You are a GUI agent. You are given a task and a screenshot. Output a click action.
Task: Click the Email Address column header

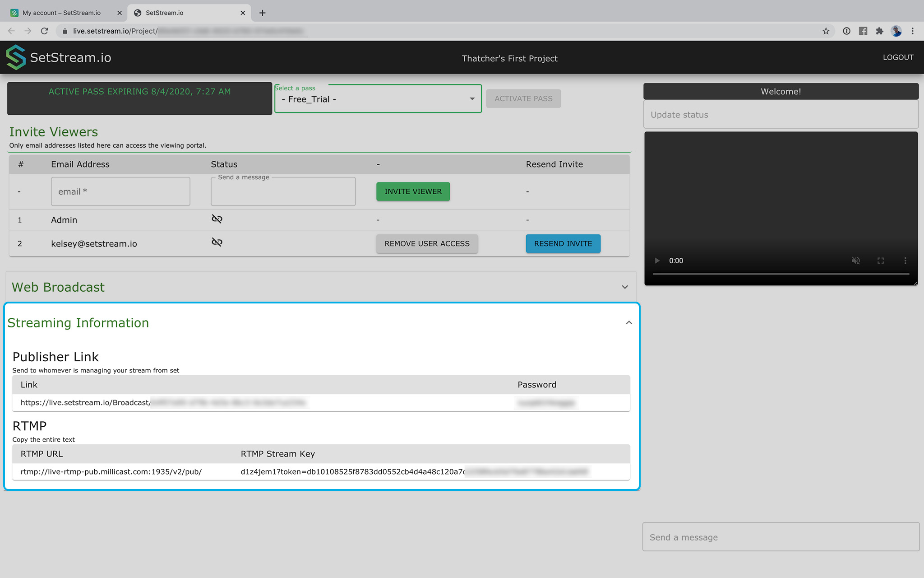point(80,164)
